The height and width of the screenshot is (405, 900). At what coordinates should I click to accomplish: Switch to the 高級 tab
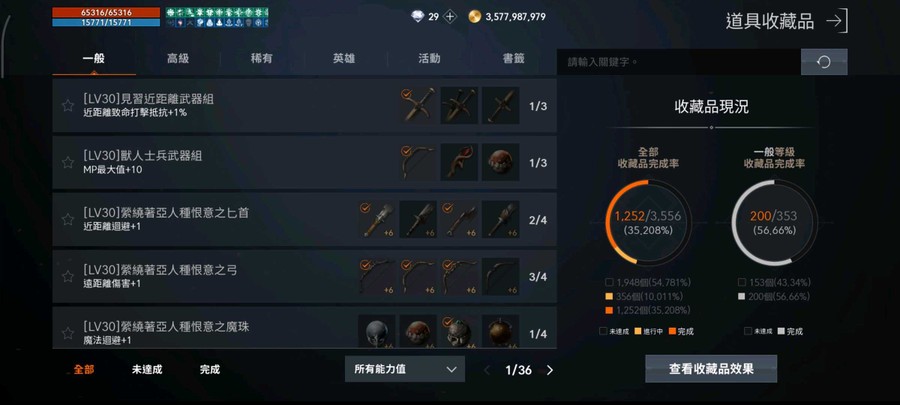178,59
